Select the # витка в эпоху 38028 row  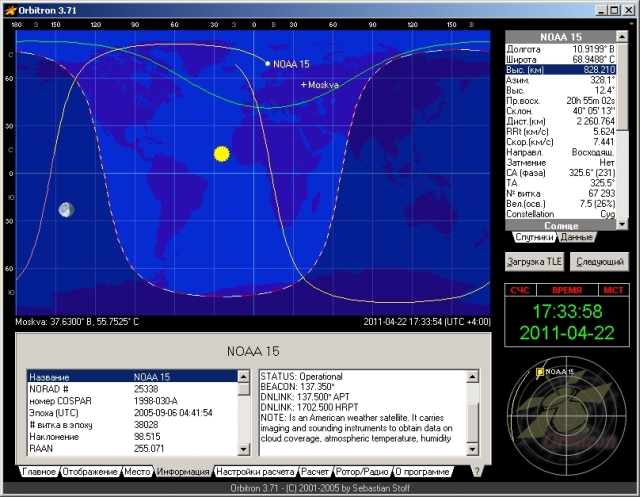coord(132,425)
